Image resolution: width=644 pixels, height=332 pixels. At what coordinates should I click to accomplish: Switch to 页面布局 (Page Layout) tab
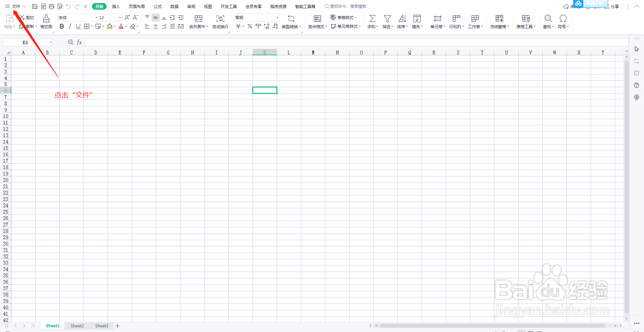[x=137, y=6]
